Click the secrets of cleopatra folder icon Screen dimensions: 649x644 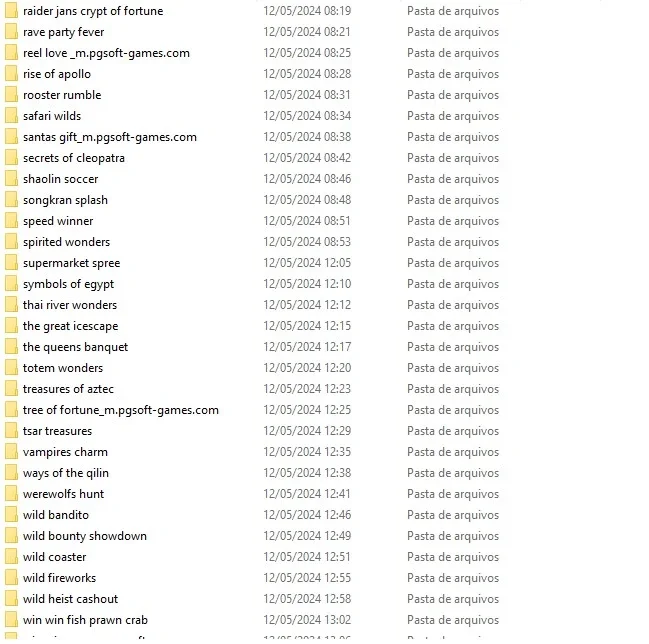pos(11,158)
